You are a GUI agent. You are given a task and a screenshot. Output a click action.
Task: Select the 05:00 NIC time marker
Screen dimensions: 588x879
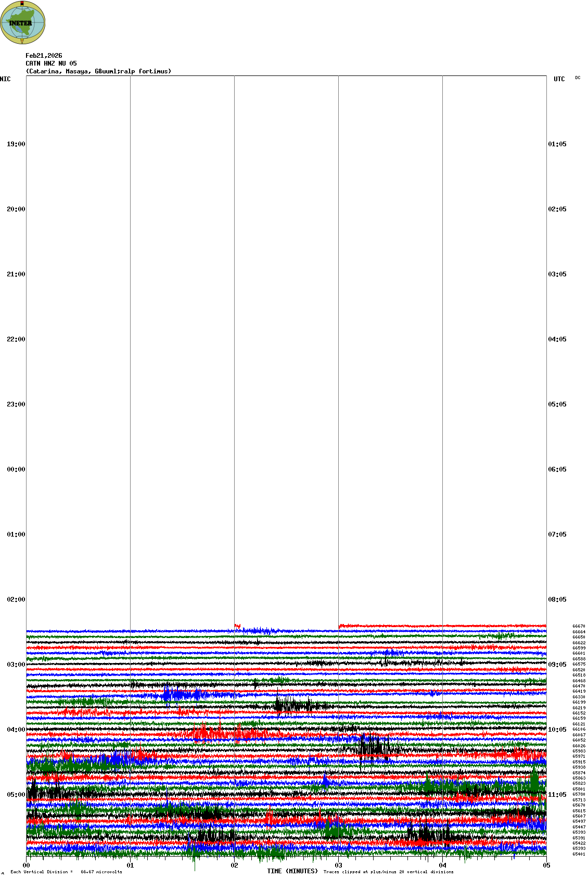tap(16, 795)
